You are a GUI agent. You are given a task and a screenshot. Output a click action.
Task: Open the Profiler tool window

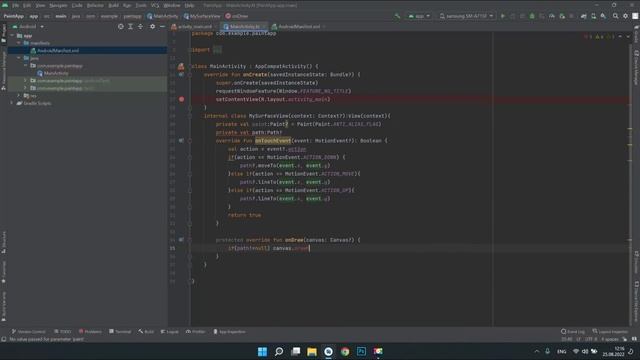point(196,331)
